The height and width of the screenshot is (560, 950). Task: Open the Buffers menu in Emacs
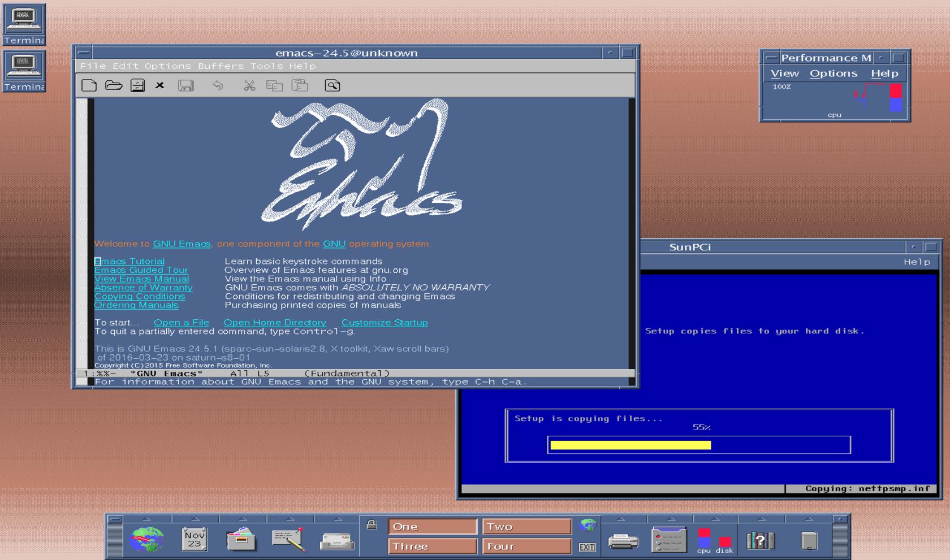[x=221, y=66]
